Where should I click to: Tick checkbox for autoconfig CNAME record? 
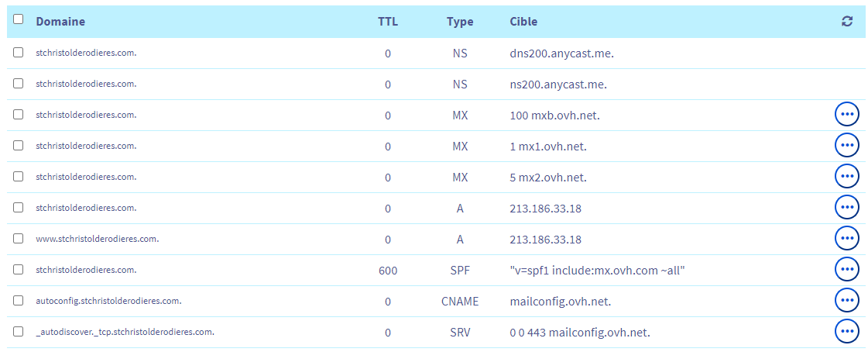tap(19, 300)
